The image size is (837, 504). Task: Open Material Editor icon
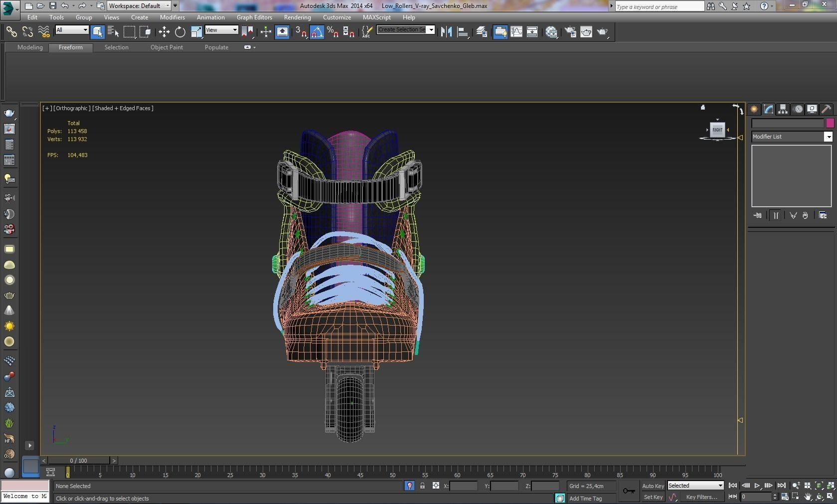tap(551, 32)
